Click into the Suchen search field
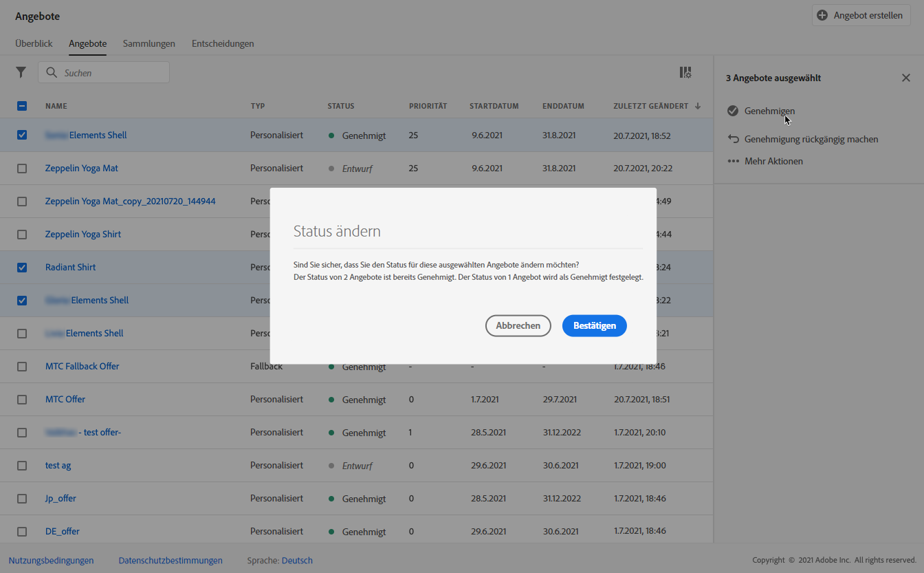The width and height of the screenshot is (924, 573). click(104, 72)
